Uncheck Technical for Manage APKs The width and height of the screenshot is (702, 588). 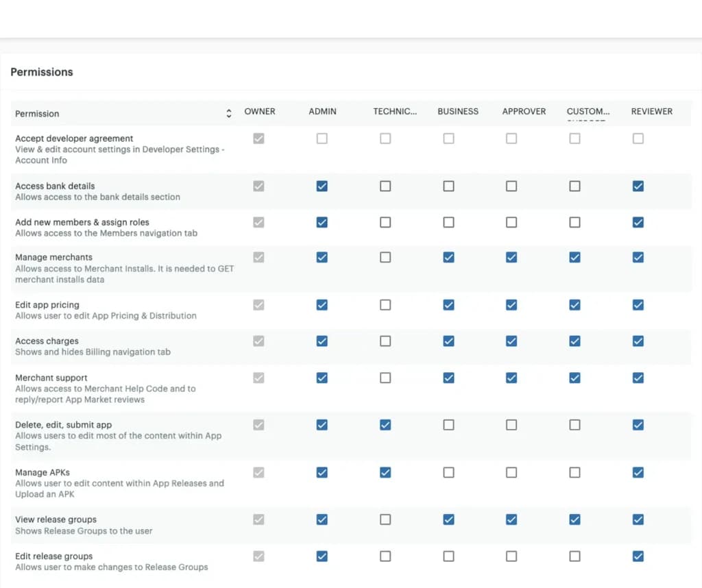(385, 472)
